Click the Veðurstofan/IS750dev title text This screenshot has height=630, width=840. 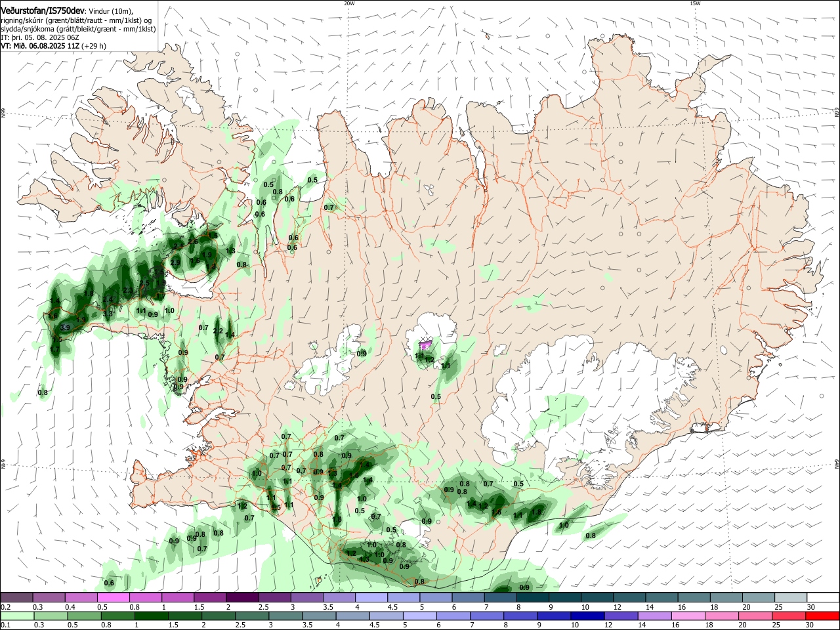point(43,10)
